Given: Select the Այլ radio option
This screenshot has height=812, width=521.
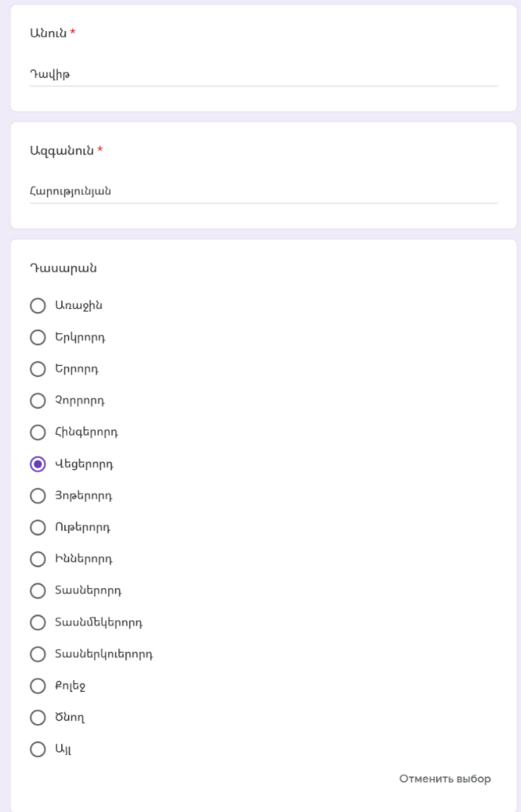Looking at the screenshot, I should point(37,749).
